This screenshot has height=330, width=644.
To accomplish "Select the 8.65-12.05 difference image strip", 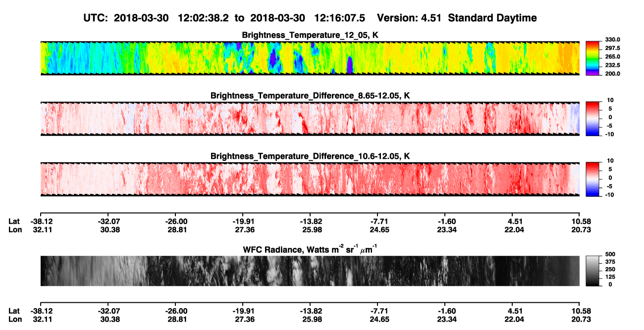I will (x=310, y=118).
